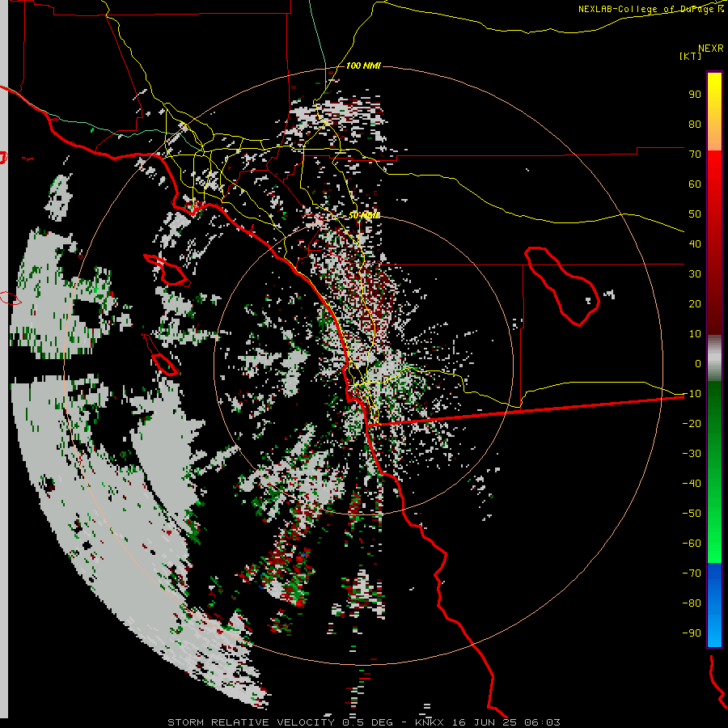728x728 pixels.
Task: Click the 80 value on velocity scale
Action: 695,124
